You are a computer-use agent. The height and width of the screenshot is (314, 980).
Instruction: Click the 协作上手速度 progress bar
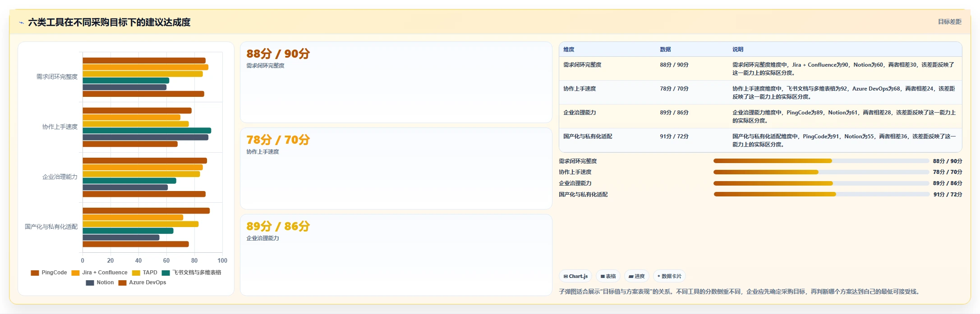(x=821, y=172)
